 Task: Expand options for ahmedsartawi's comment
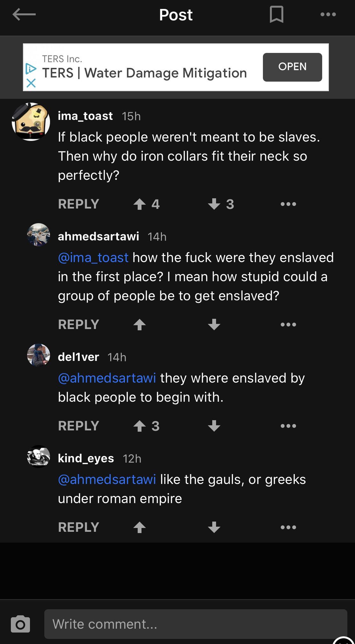pyautogui.click(x=288, y=324)
